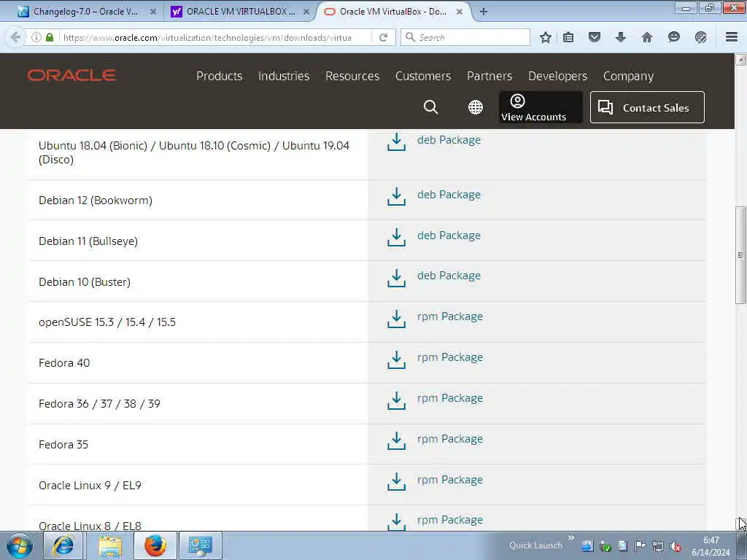Download rpm Package for Fedora 40
Viewport: 747px width, 560px height.
coord(449,357)
